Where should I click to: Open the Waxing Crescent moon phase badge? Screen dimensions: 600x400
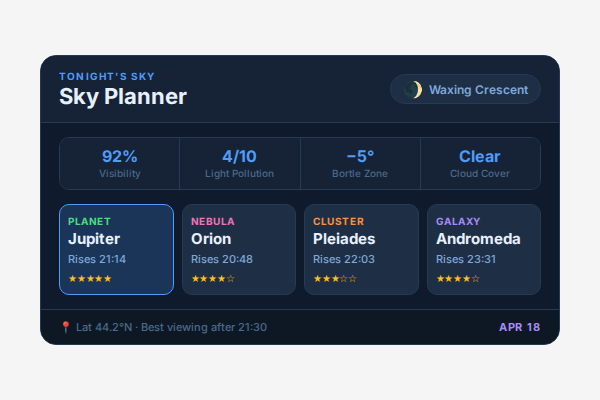465,90
